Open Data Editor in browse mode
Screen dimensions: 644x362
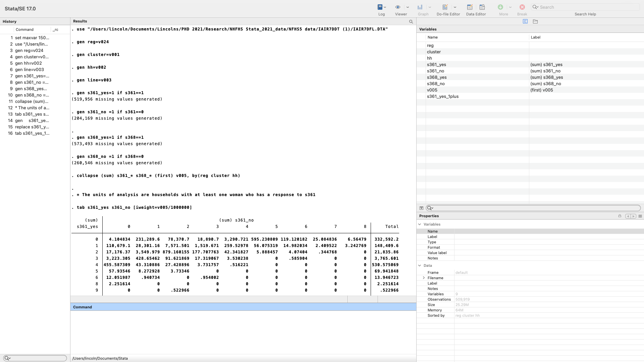point(482,7)
